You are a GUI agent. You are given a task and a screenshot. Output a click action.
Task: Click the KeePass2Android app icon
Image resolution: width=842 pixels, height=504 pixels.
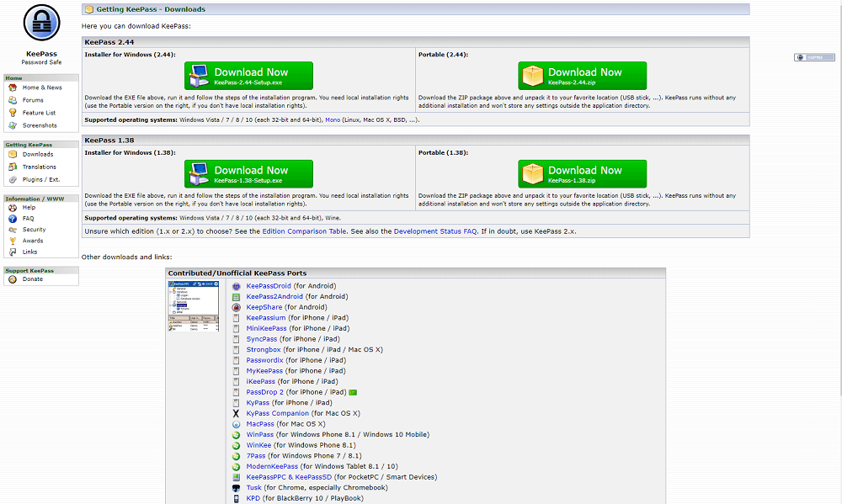[x=236, y=297]
